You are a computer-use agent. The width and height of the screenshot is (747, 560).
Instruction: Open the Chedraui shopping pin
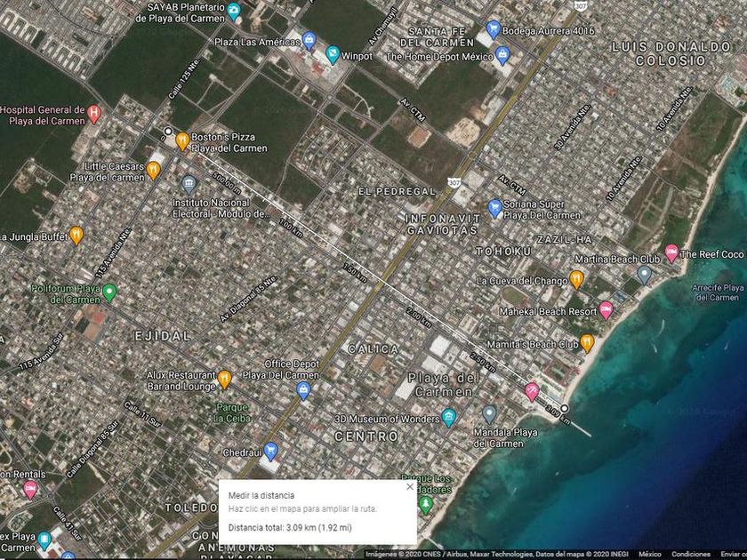point(271,452)
